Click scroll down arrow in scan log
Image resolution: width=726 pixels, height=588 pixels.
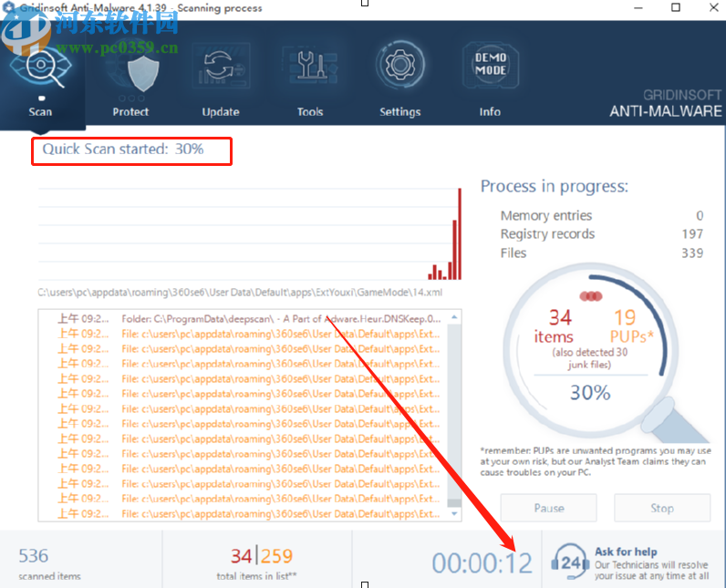[454, 513]
